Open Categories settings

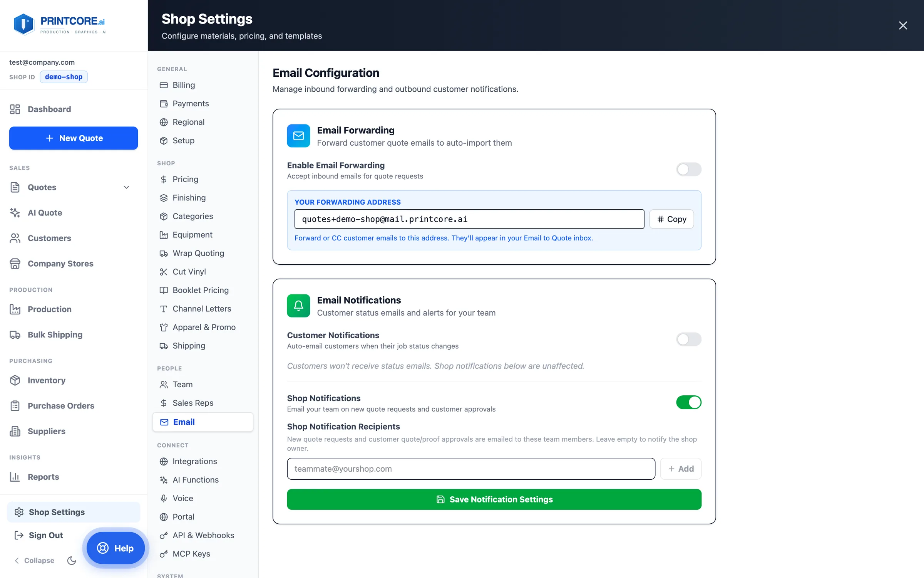click(203, 216)
